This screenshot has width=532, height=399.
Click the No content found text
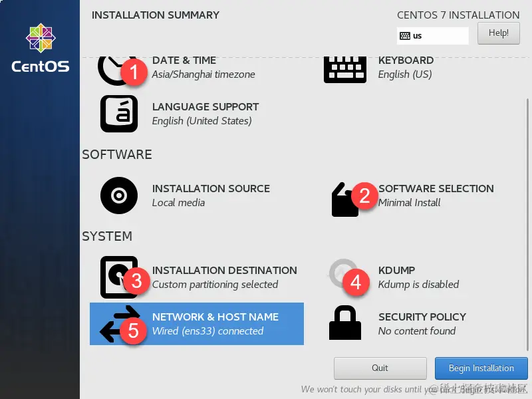[417, 331]
